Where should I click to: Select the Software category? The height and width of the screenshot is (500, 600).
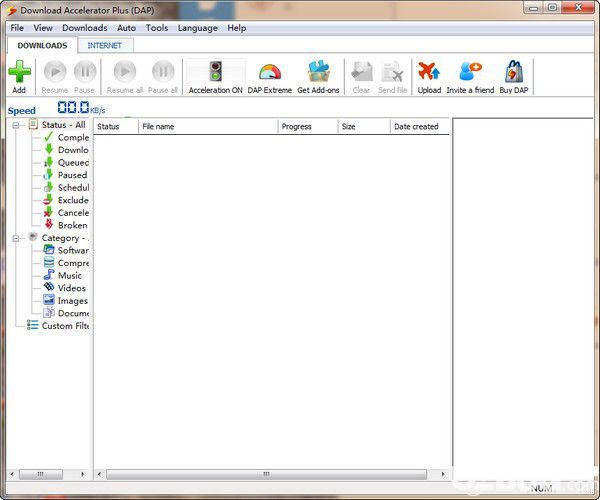click(73, 251)
